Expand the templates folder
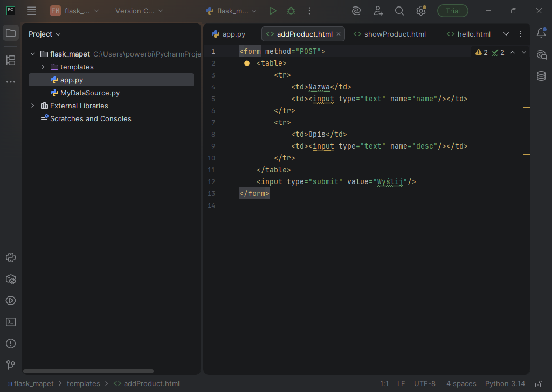Screen dimensions: 552x392 43,67
